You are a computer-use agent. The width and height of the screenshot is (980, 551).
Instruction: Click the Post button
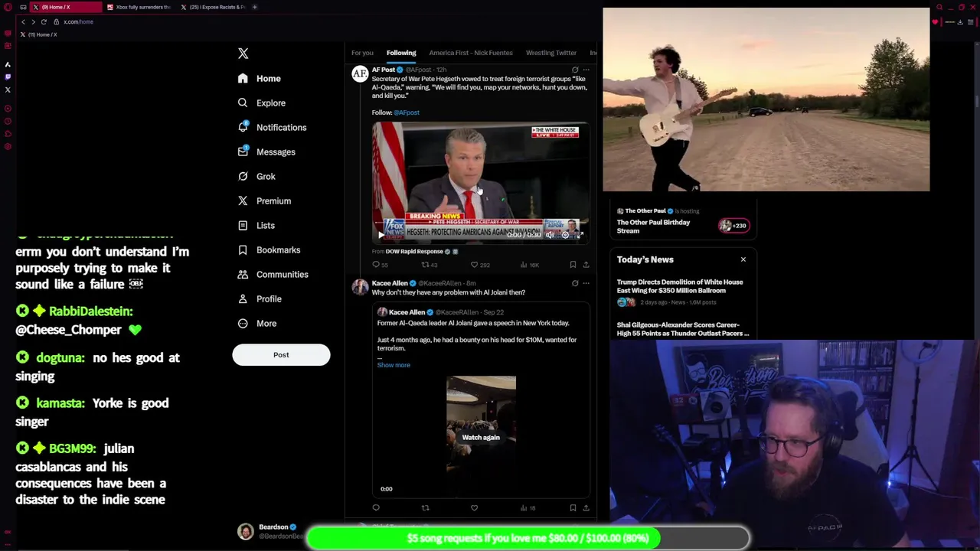click(281, 354)
